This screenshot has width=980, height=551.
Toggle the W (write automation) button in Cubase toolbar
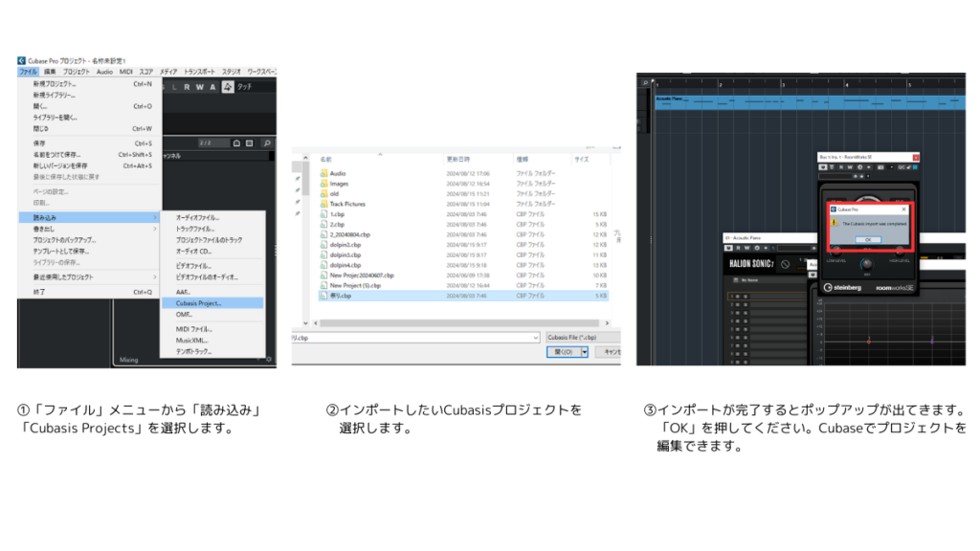[x=199, y=87]
